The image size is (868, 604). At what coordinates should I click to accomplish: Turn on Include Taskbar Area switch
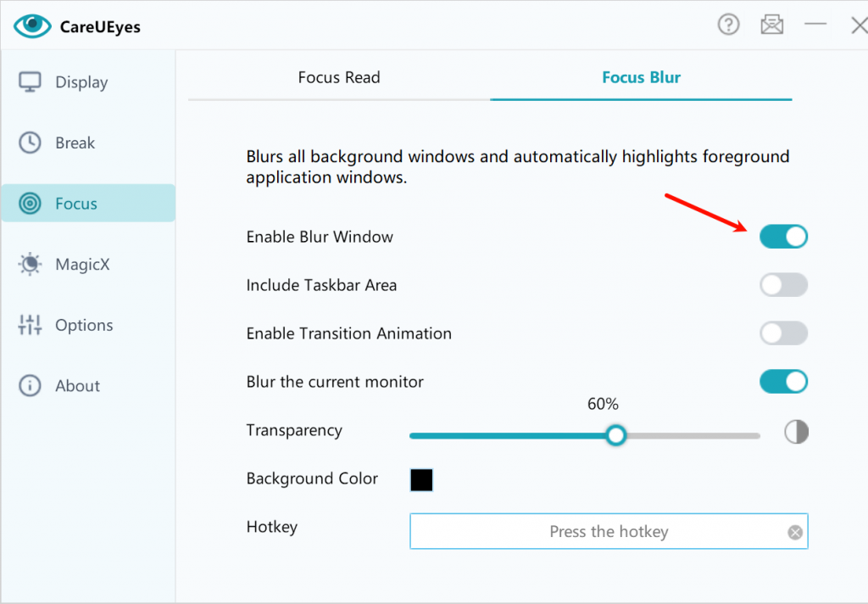click(x=783, y=285)
